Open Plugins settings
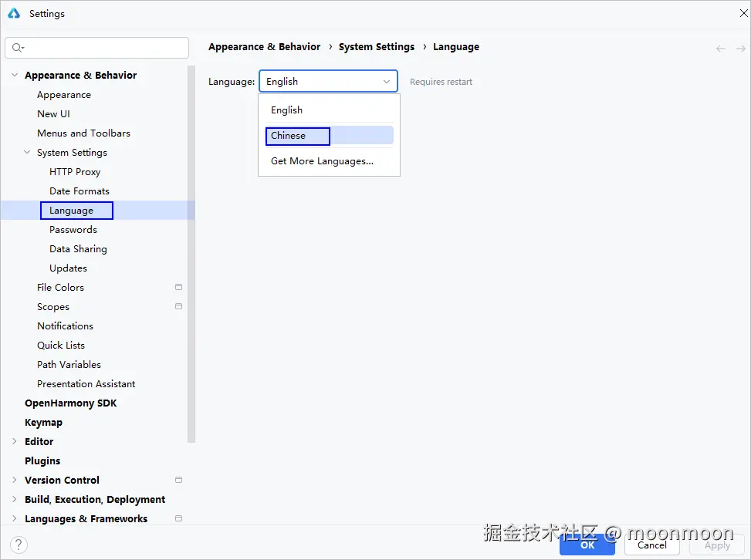Image resolution: width=751 pixels, height=560 pixels. [42, 461]
